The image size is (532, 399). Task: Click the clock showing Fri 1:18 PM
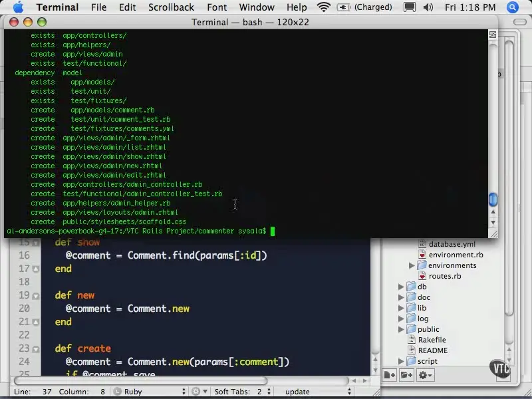[x=470, y=7]
